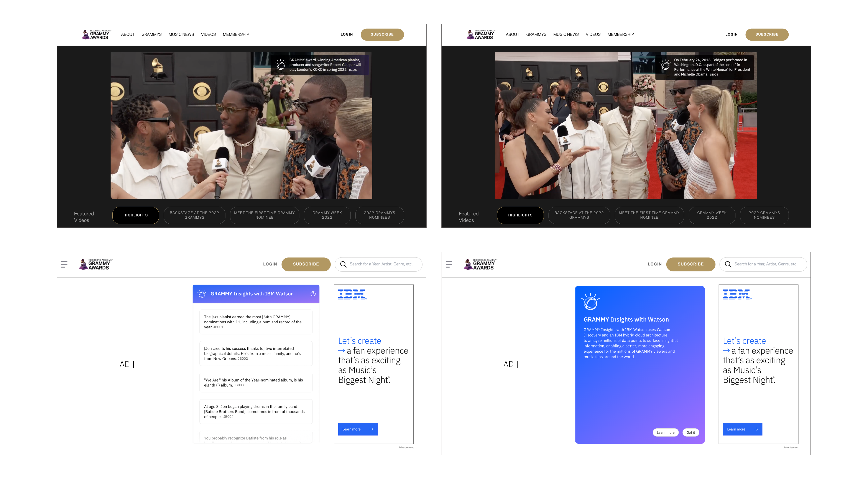
Task: Click the large Watson logo in blue Insights card
Action: point(590,302)
